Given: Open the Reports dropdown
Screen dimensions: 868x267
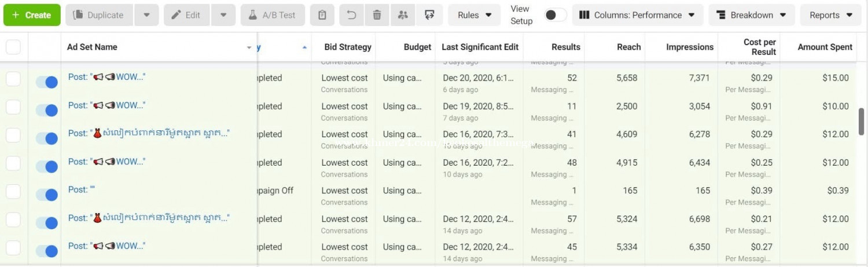Looking at the screenshot, I should pyautogui.click(x=831, y=15).
